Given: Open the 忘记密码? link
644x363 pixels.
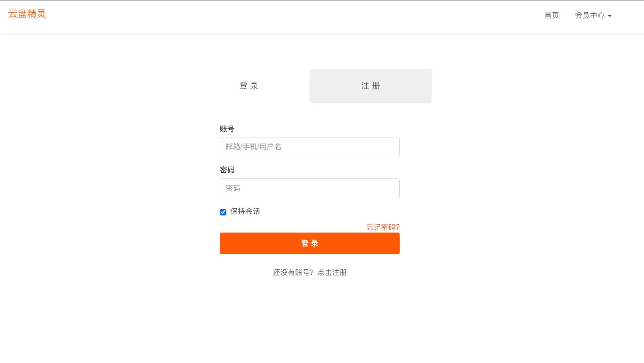Looking at the screenshot, I should click(383, 227).
